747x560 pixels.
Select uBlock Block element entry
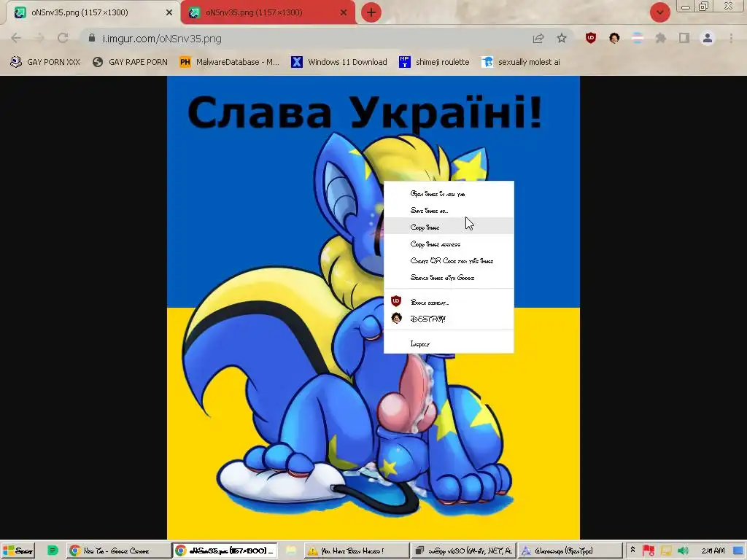coord(449,303)
